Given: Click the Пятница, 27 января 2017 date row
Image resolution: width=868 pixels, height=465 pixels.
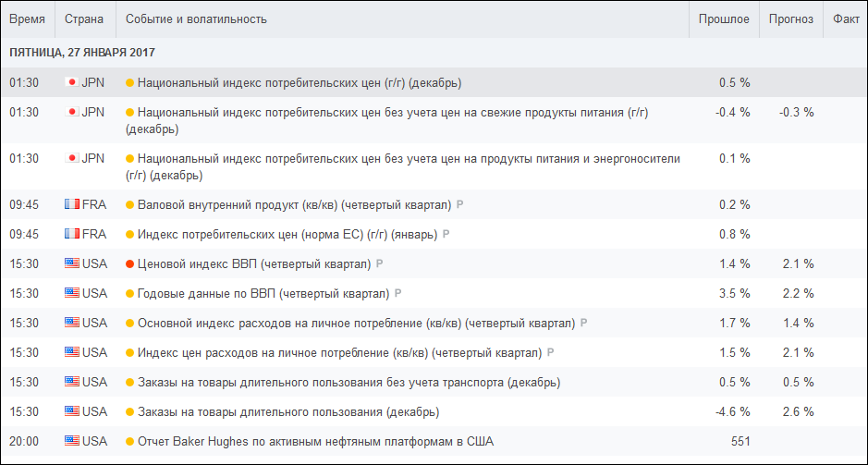Looking at the screenshot, I should point(434,53).
